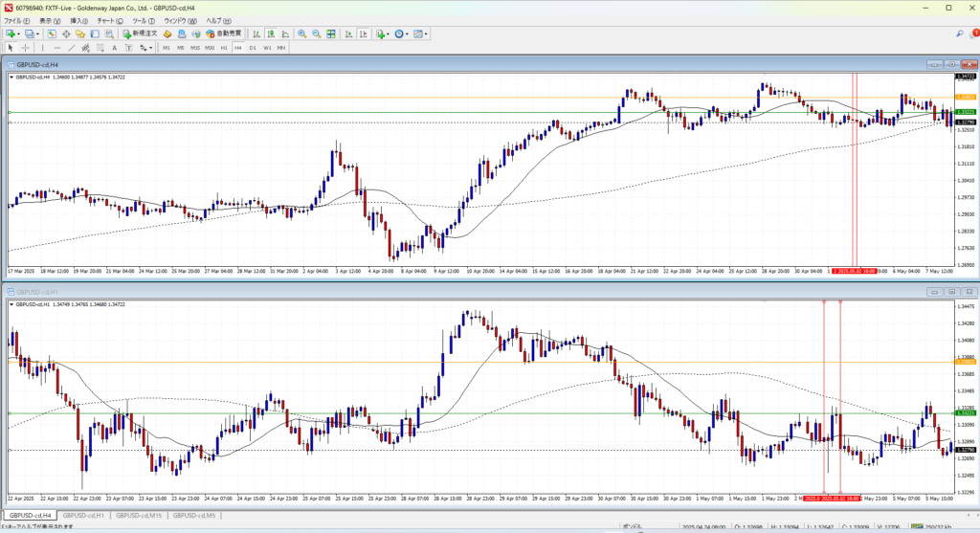The image size is (980, 533).
Task: Switch chart timeframe to D1
Action: point(253,47)
